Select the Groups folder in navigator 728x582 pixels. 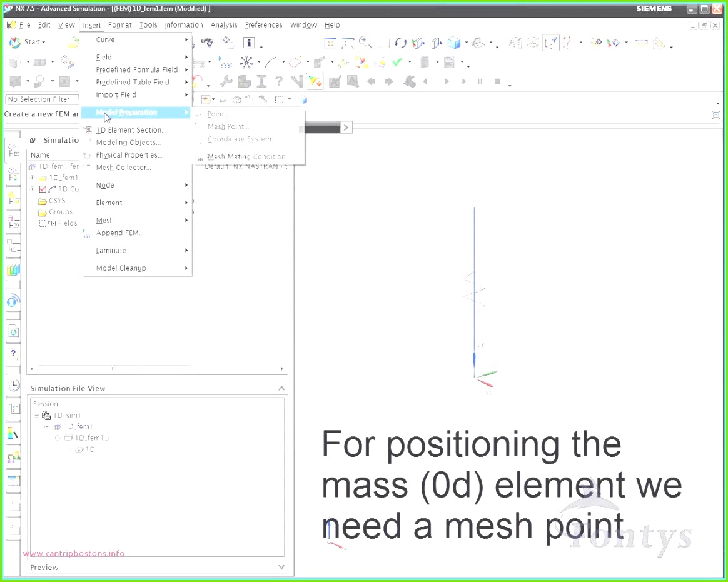coord(61,212)
